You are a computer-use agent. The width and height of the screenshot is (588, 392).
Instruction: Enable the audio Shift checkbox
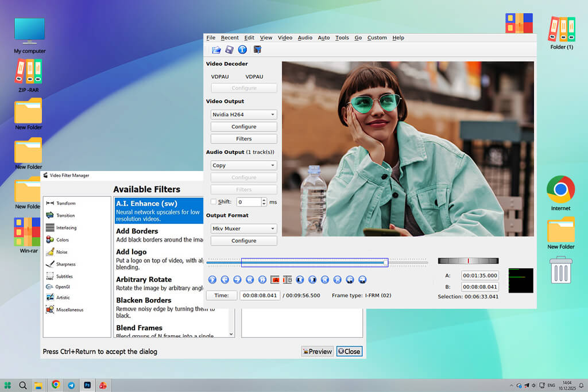click(214, 201)
